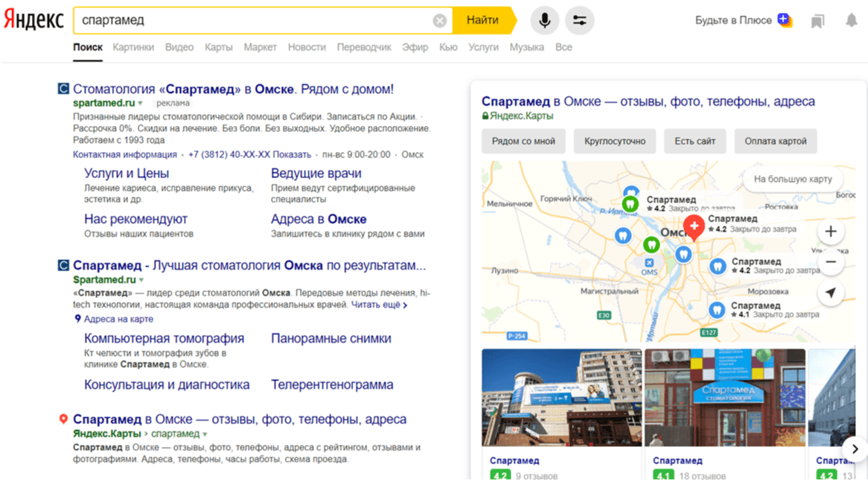Image resolution: width=868 pixels, height=482 pixels.
Task: Open the Услуги tab
Action: point(483,48)
